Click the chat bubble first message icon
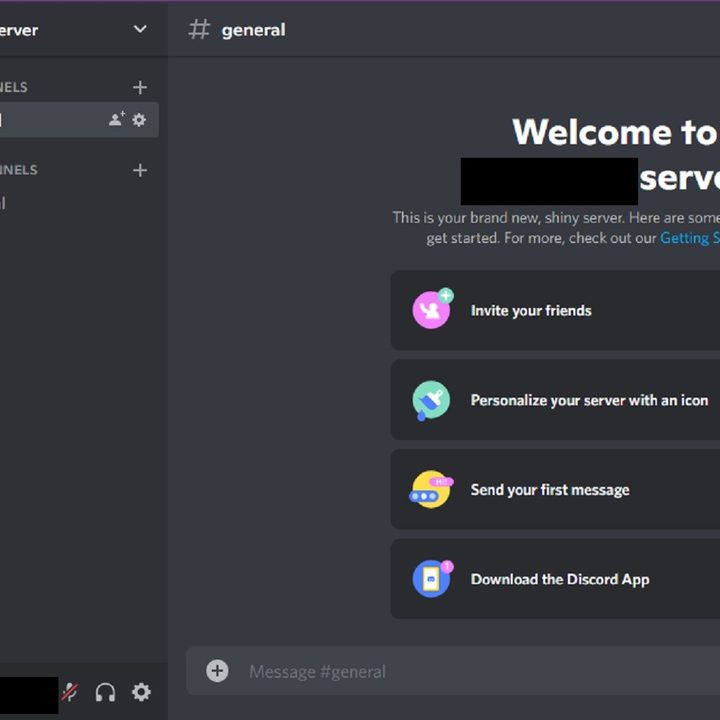 coord(431,489)
